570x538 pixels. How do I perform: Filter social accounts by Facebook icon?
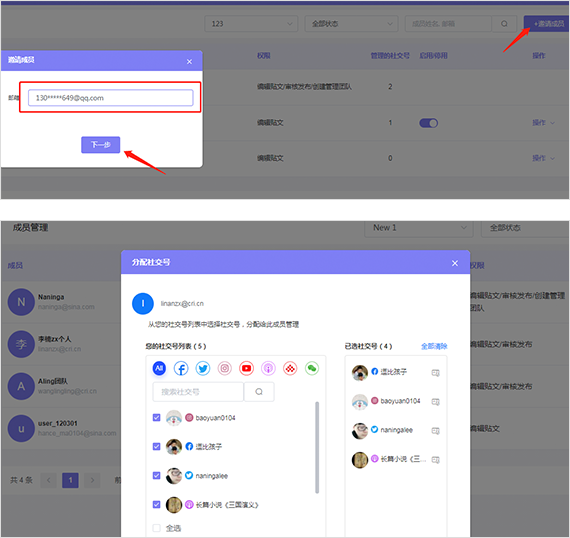[181, 369]
